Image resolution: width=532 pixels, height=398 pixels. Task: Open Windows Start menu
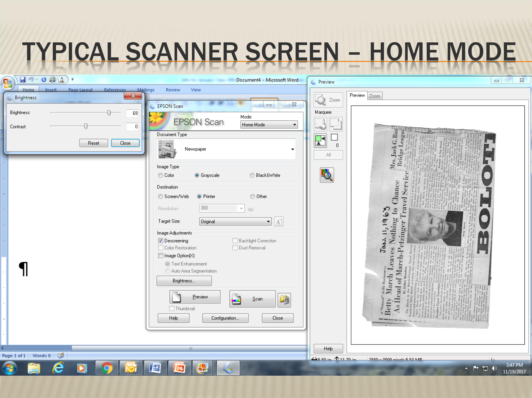pos(10,368)
